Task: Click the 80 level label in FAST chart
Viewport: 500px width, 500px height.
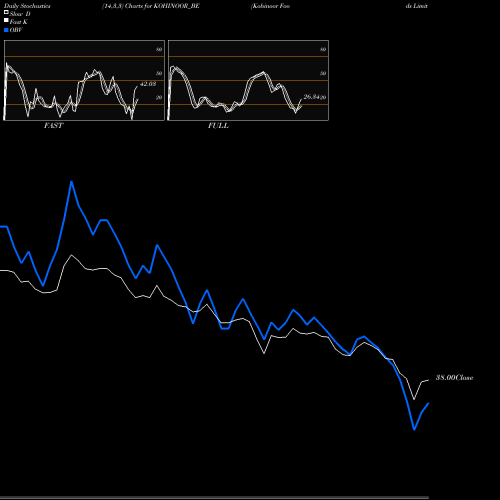Action: 159,49
